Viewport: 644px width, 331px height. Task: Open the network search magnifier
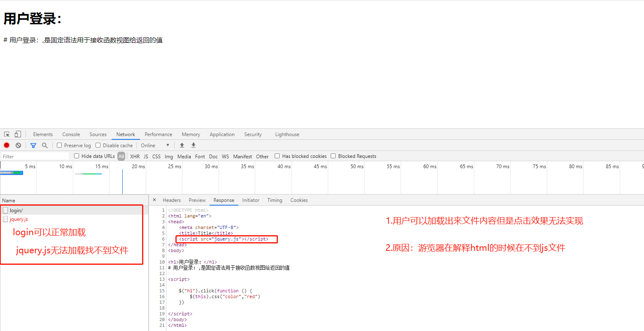pyautogui.click(x=45, y=145)
